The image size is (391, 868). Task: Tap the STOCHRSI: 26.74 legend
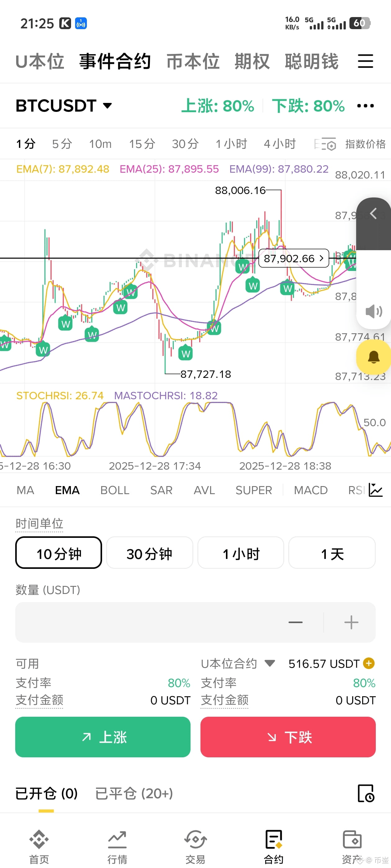coord(60,395)
